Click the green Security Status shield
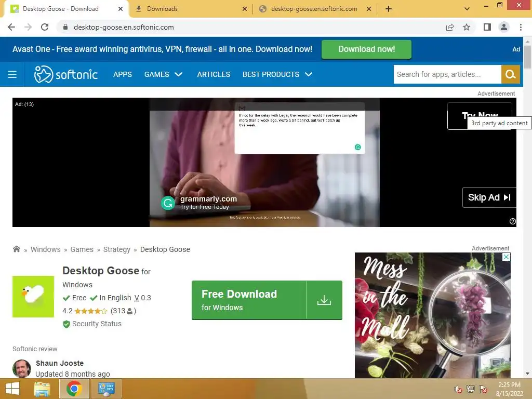The height and width of the screenshot is (399, 532). pos(66,324)
